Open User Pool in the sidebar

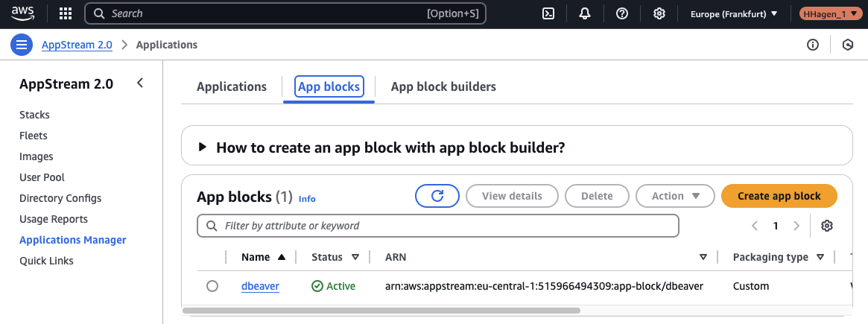coord(42,177)
